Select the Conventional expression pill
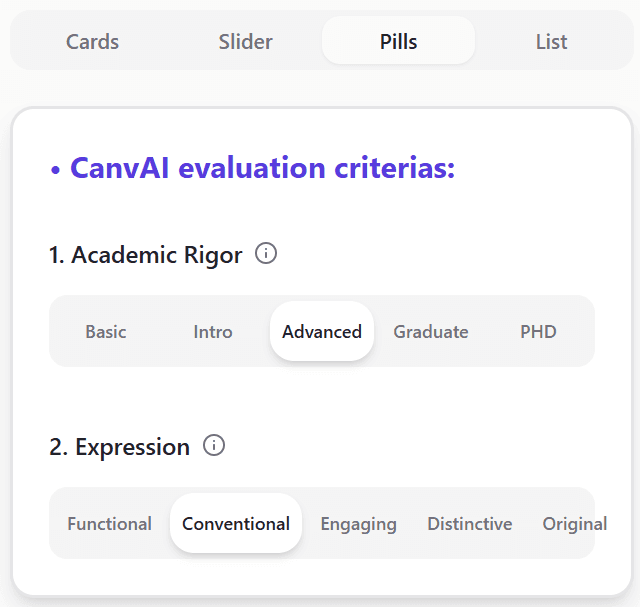Image resolution: width=640 pixels, height=607 pixels. click(236, 524)
